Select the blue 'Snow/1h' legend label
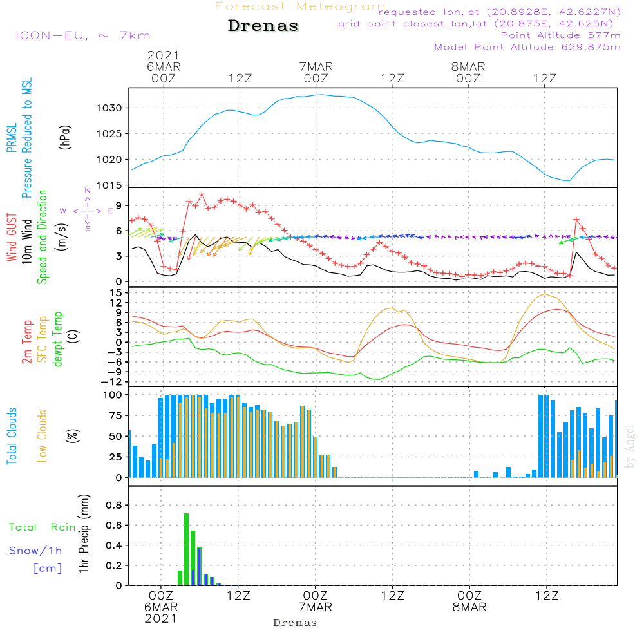 tap(35, 551)
